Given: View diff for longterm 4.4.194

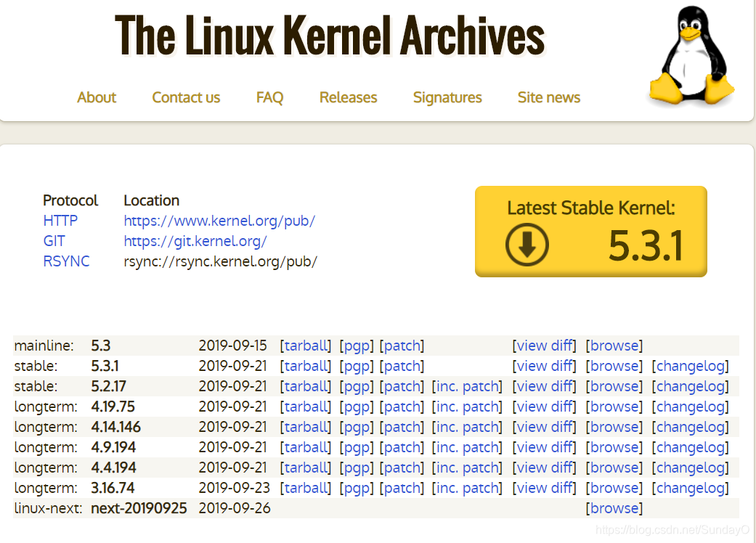Looking at the screenshot, I should coord(545,467).
